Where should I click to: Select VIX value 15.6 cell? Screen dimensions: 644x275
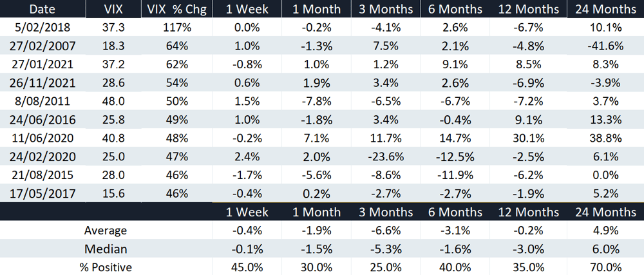[x=113, y=193]
